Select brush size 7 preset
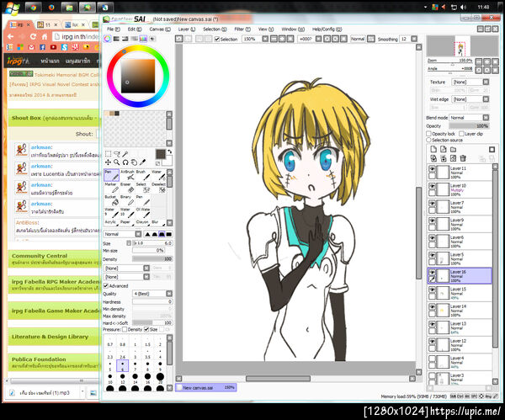The height and width of the screenshot is (420, 505). [x=135, y=365]
